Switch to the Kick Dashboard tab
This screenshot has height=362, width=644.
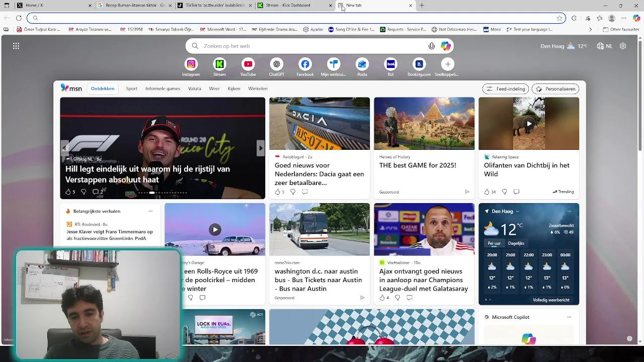pyautogui.click(x=295, y=6)
